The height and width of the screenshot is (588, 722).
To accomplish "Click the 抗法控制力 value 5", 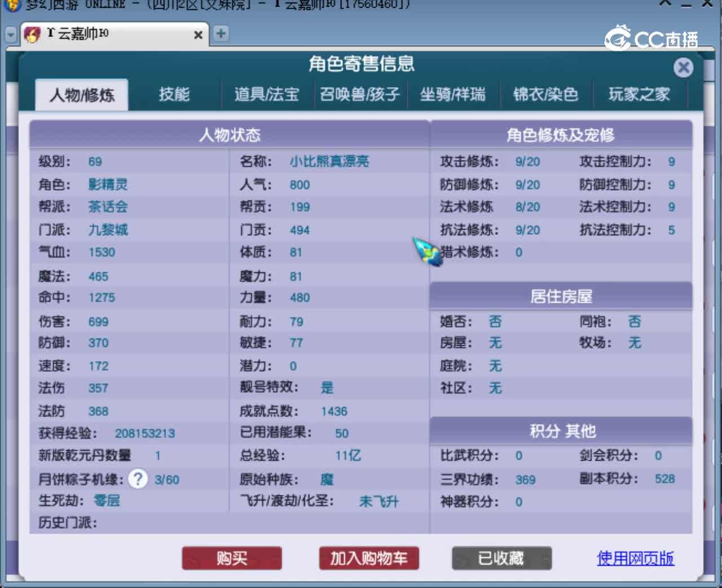I will 671,230.
